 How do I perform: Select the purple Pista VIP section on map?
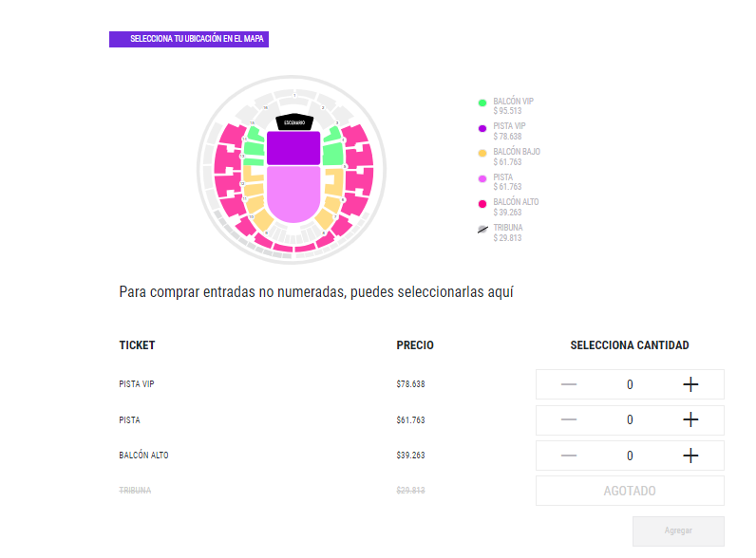(x=293, y=148)
